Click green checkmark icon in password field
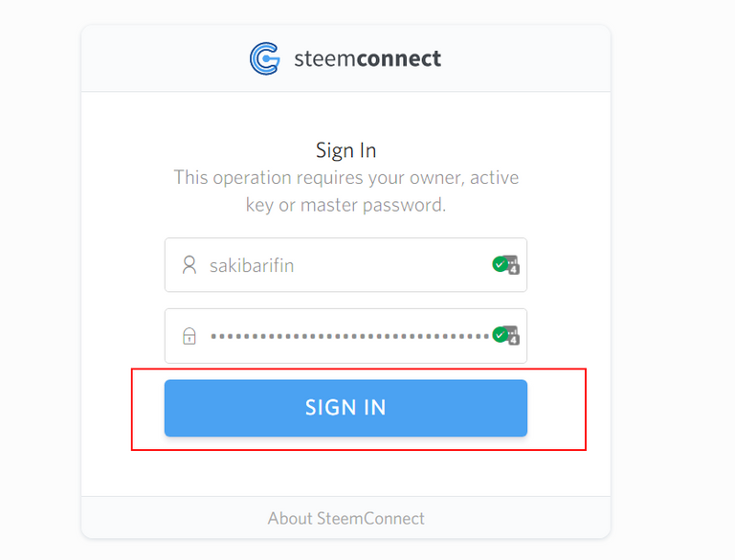This screenshot has width=735, height=560. [x=500, y=335]
